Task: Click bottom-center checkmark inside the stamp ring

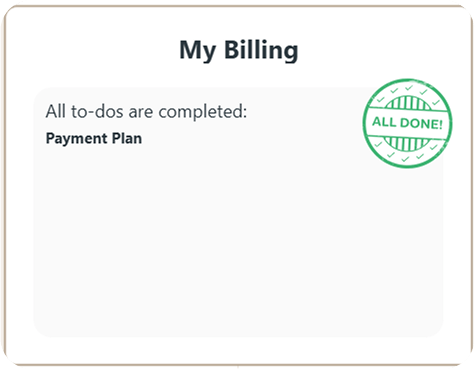Action: click(x=405, y=159)
